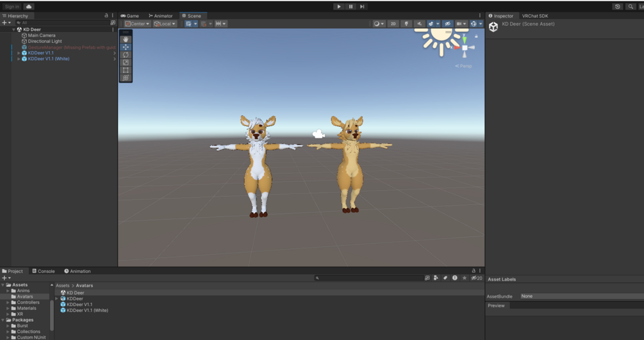
Task: Click Assets in the breadcrumb path
Action: 62,286
